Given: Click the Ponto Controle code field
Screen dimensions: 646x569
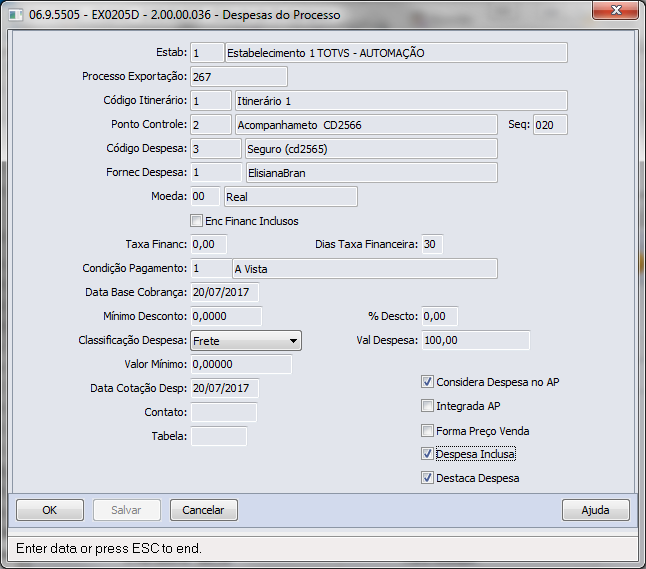Looking at the screenshot, I should pyautogui.click(x=211, y=124).
